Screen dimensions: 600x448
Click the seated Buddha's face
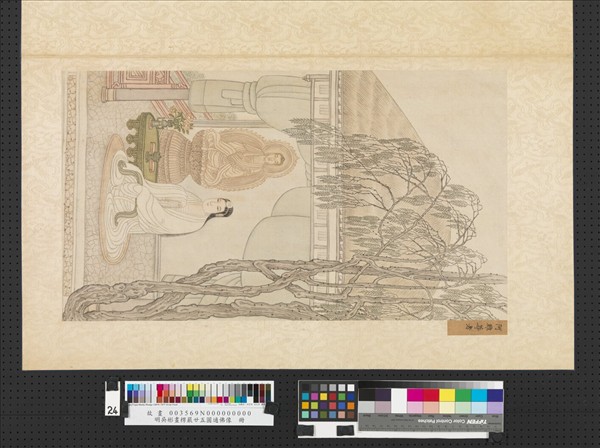(x=276, y=158)
